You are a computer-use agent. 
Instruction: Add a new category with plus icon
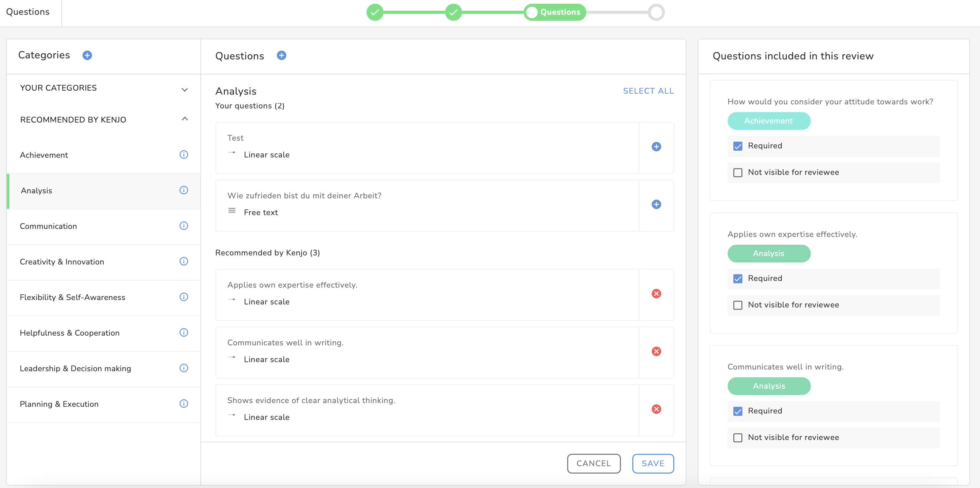87,55
